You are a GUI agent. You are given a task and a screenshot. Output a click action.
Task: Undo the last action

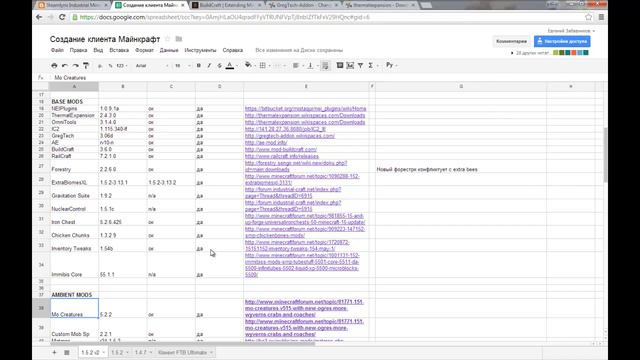[x=65, y=65]
